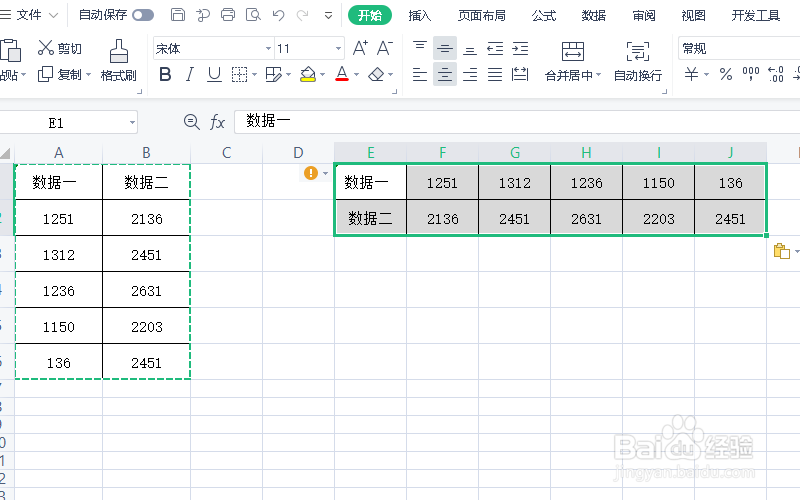Viewport: 800px width, 500px height.
Task: Apply the red font color A
Action: [x=342, y=74]
